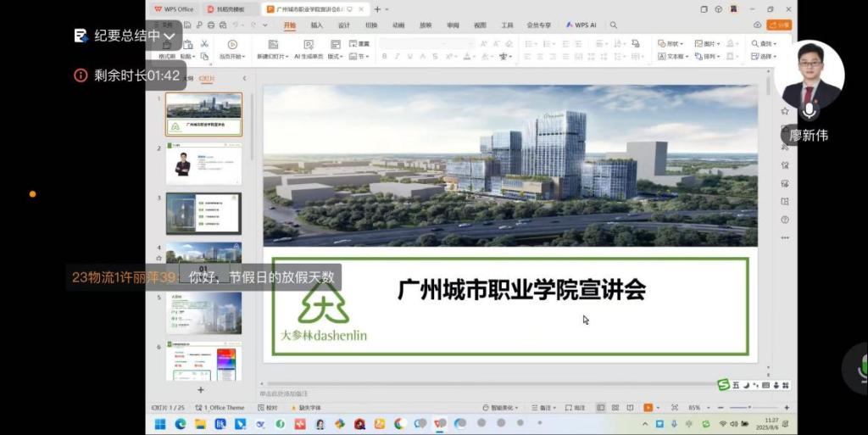Open Microsoft Edge from the taskbar
Image resolution: width=868 pixels, height=435 pixels.
point(181,424)
